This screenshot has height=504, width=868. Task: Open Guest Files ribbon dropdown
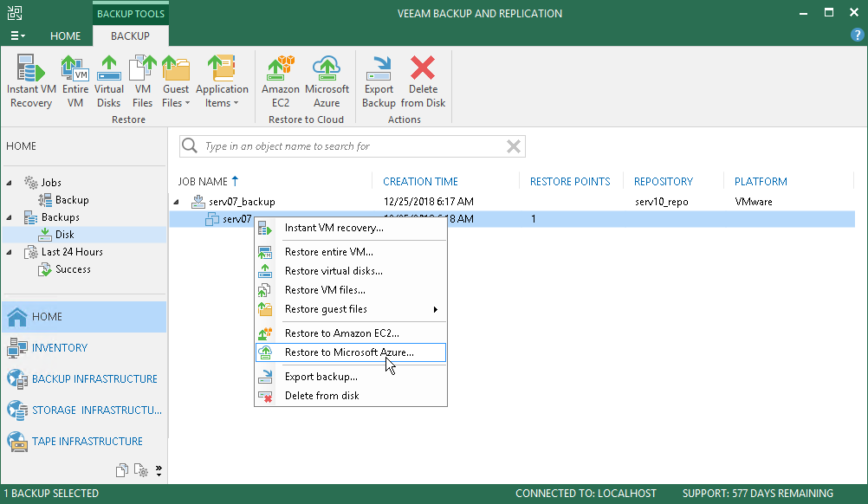pos(176,81)
